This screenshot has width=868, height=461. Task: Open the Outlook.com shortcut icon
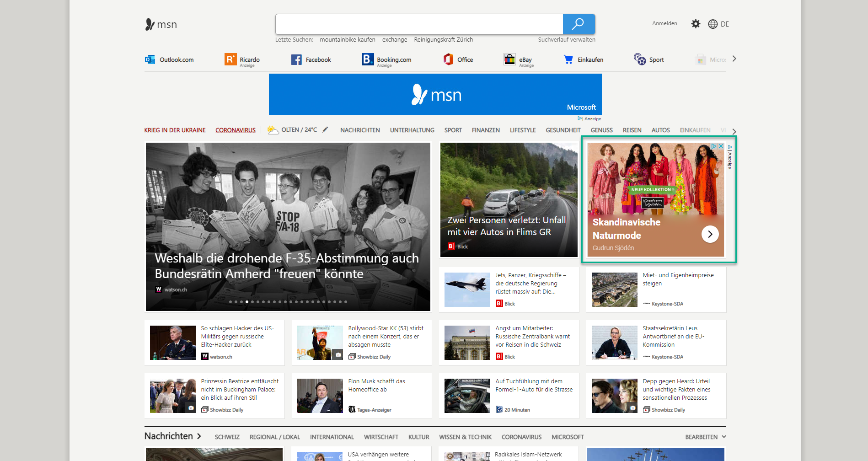pyautogui.click(x=150, y=59)
